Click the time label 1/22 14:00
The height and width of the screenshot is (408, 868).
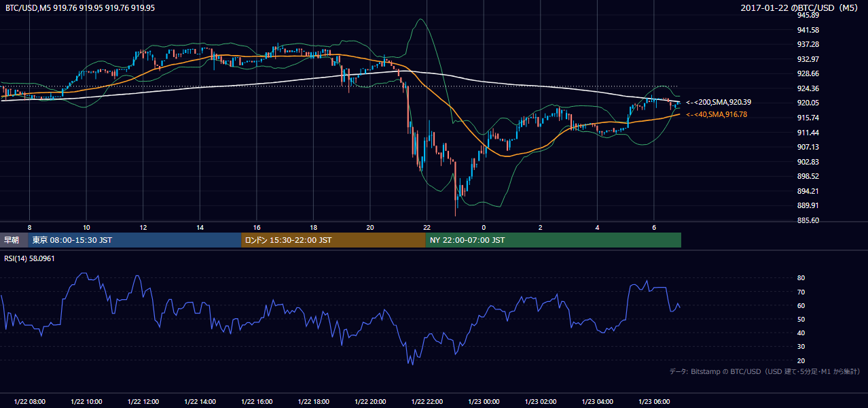(x=200, y=402)
